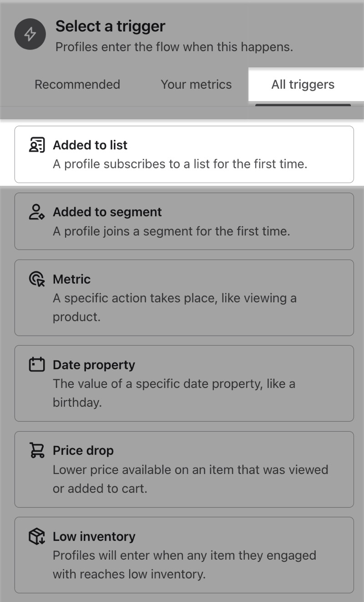The image size is (364, 602).
Task: Choose the Added to segment trigger title
Action: pos(107,212)
